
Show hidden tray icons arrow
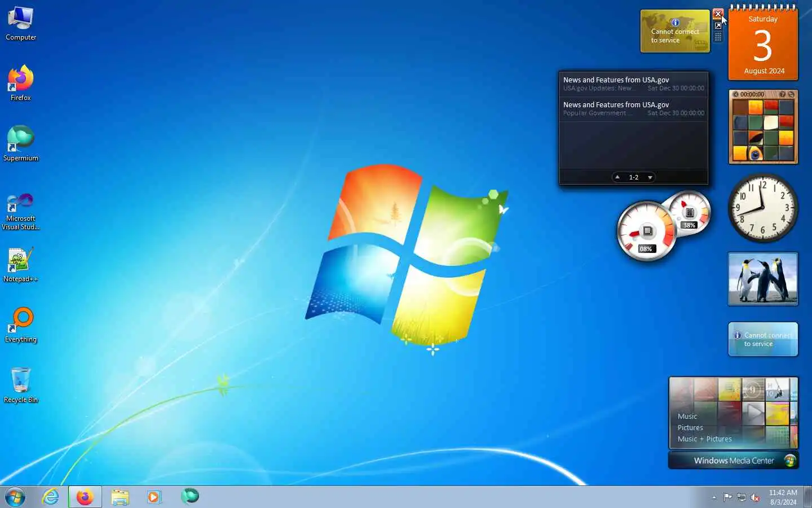(714, 497)
